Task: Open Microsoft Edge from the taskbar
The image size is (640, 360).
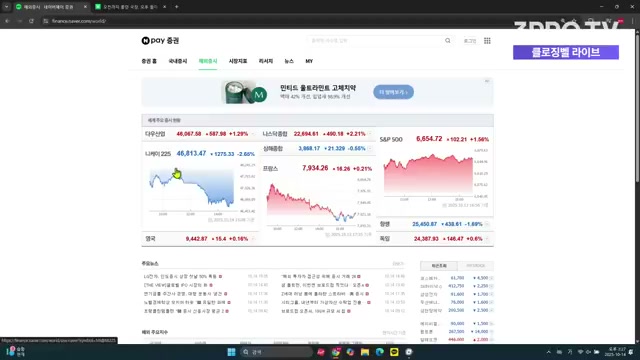Action: coord(380,352)
